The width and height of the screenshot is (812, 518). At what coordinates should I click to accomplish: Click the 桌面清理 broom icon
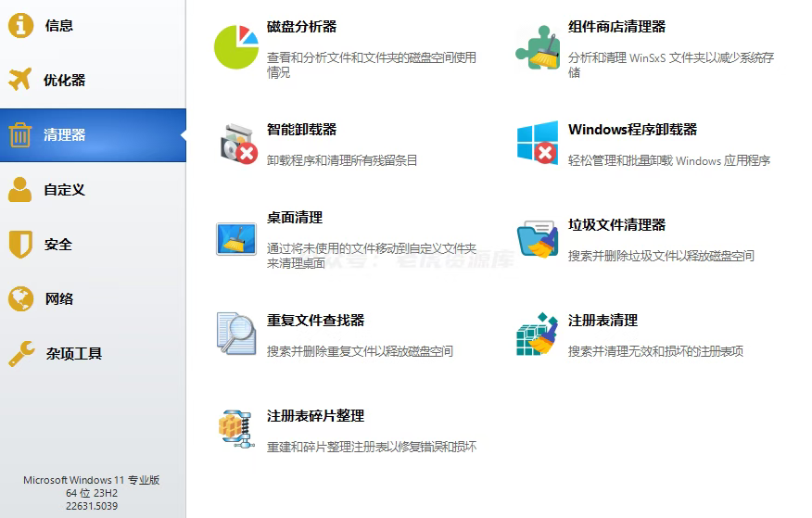coord(236,238)
